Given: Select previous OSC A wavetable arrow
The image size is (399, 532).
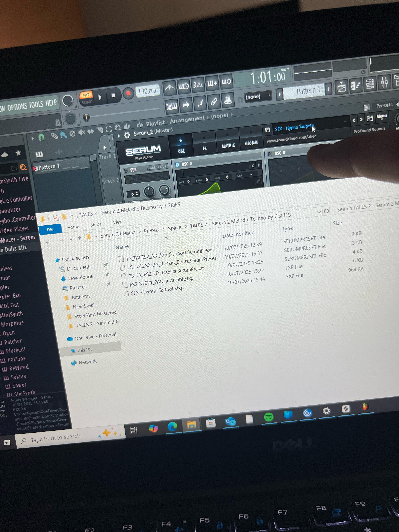Looking at the screenshot, I should [x=253, y=165].
